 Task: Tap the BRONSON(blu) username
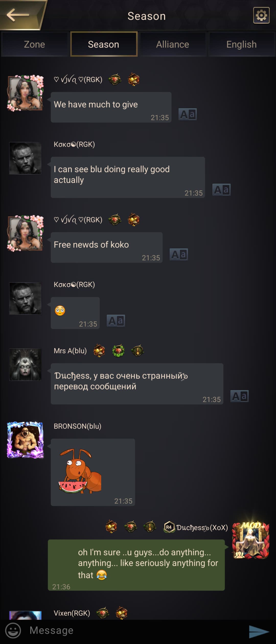[77, 426]
